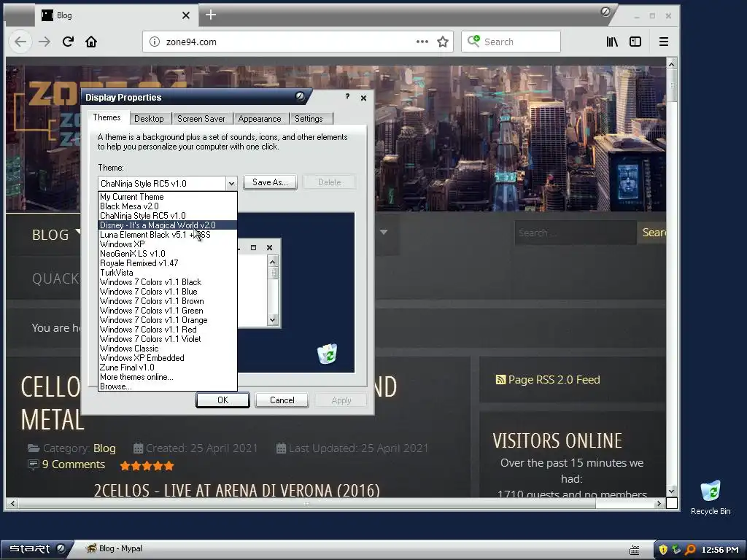The image size is (747, 560).
Task: Confirm with the OK button
Action: click(222, 400)
